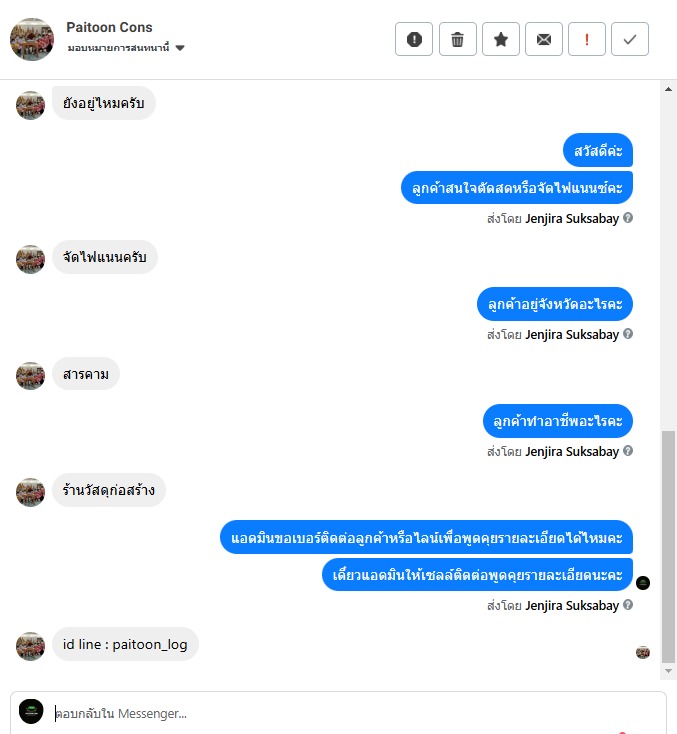
Task: Click help icon under the last admin message
Action: point(628,605)
